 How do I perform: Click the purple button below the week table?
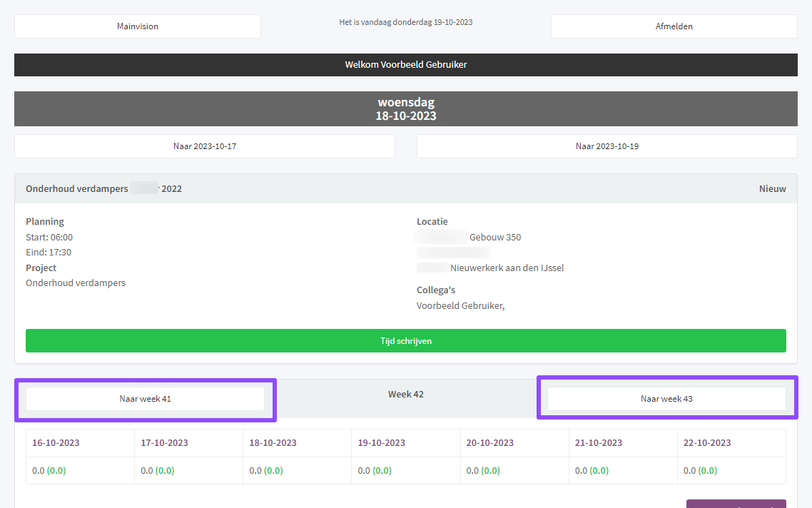pos(736,504)
